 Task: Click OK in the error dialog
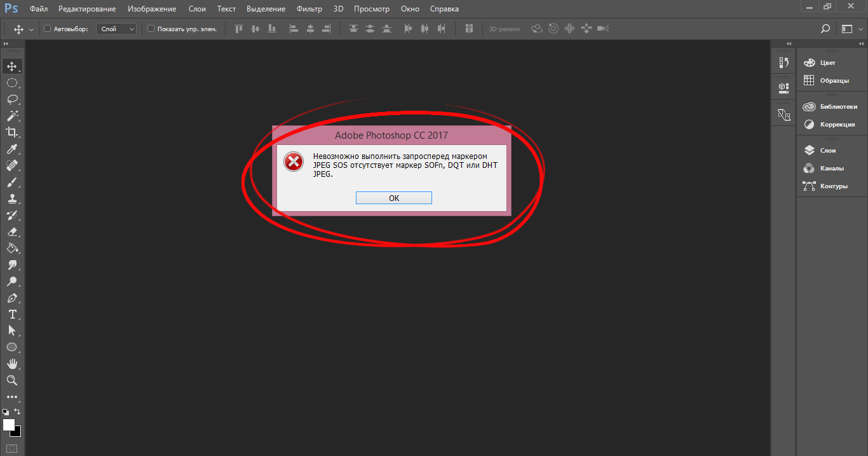[393, 198]
